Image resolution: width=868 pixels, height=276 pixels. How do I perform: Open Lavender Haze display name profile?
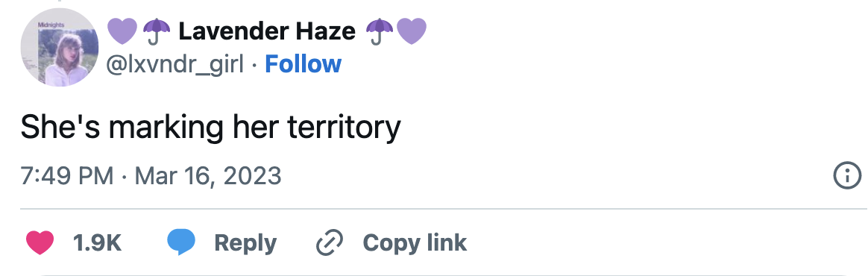pyautogui.click(x=266, y=31)
